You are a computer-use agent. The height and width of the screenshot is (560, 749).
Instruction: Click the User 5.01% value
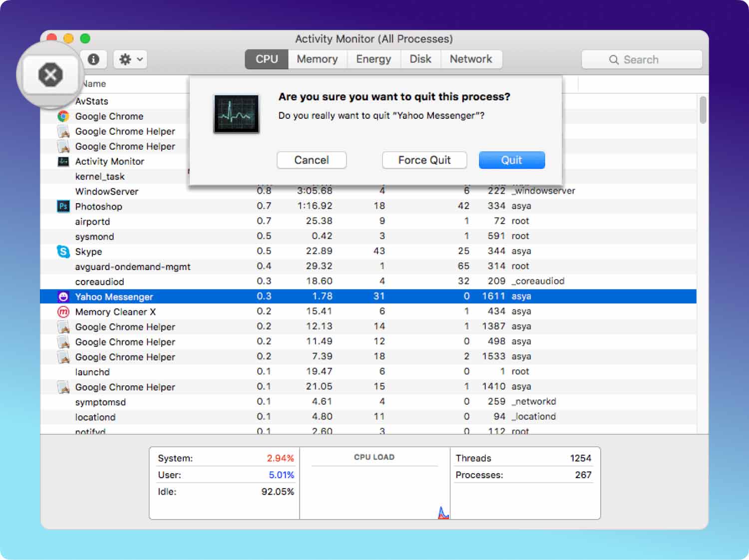coord(281,475)
